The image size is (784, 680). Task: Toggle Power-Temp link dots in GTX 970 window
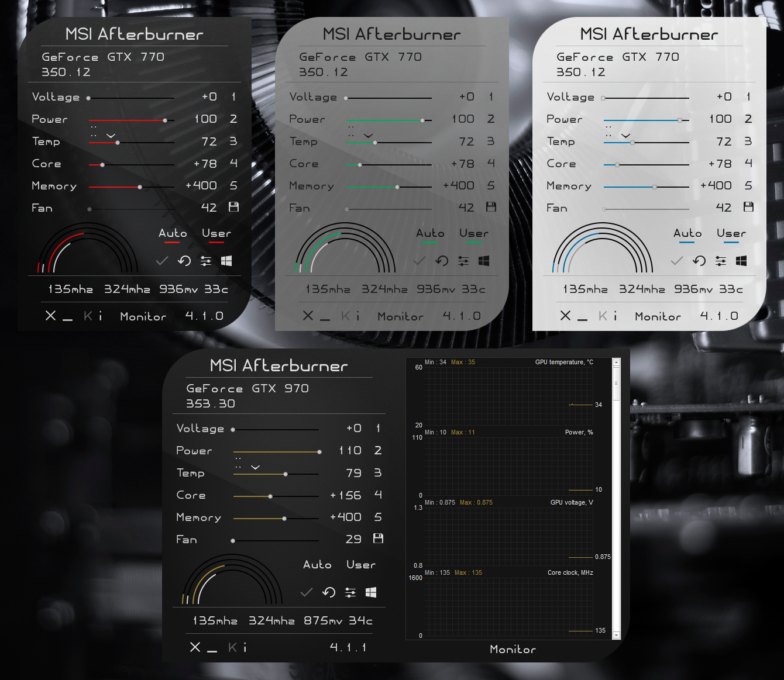238,462
